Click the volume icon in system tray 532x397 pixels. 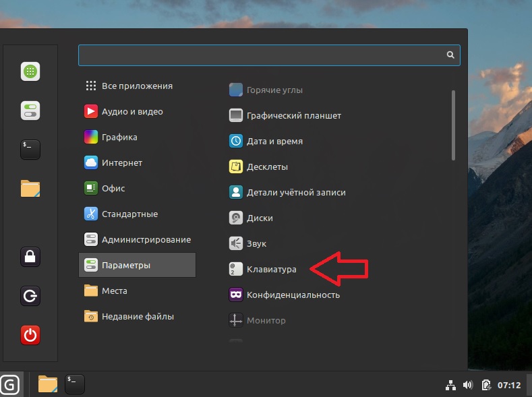pos(467,386)
